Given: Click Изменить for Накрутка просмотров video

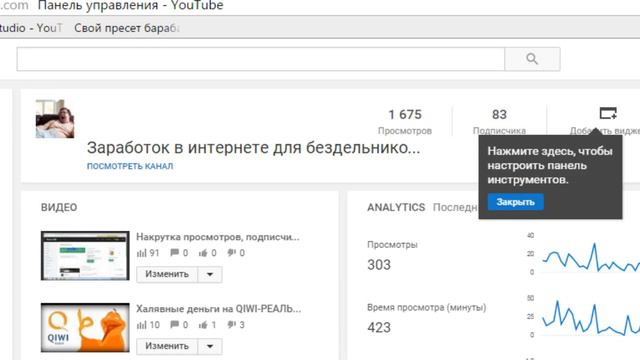Looking at the screenshot, I should (167, 274).
